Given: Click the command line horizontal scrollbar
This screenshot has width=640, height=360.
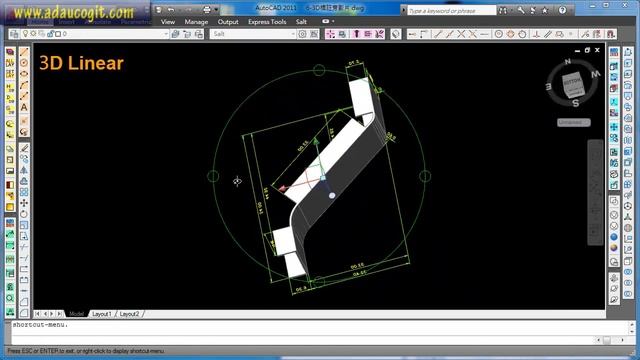Looking at the screenshot, I should 611,340.
